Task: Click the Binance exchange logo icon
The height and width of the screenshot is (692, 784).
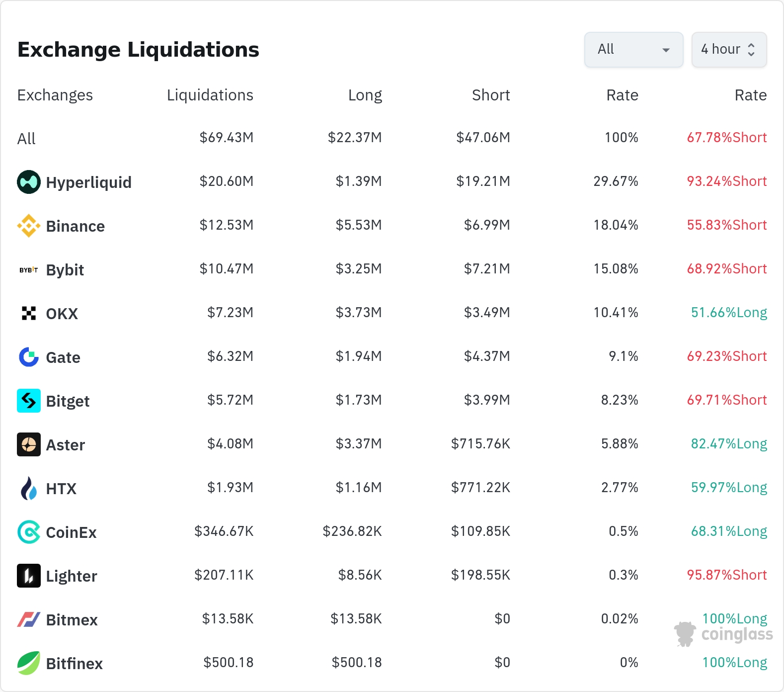Action: (x=29, y=226)
